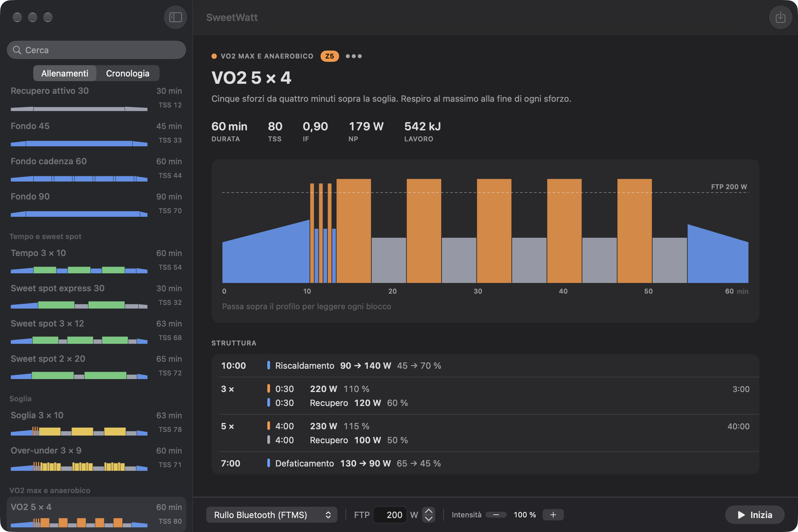Viewport: 798px width, 532px height.
Task: Click the 100 % intensity value
Action: pos(525,515)
